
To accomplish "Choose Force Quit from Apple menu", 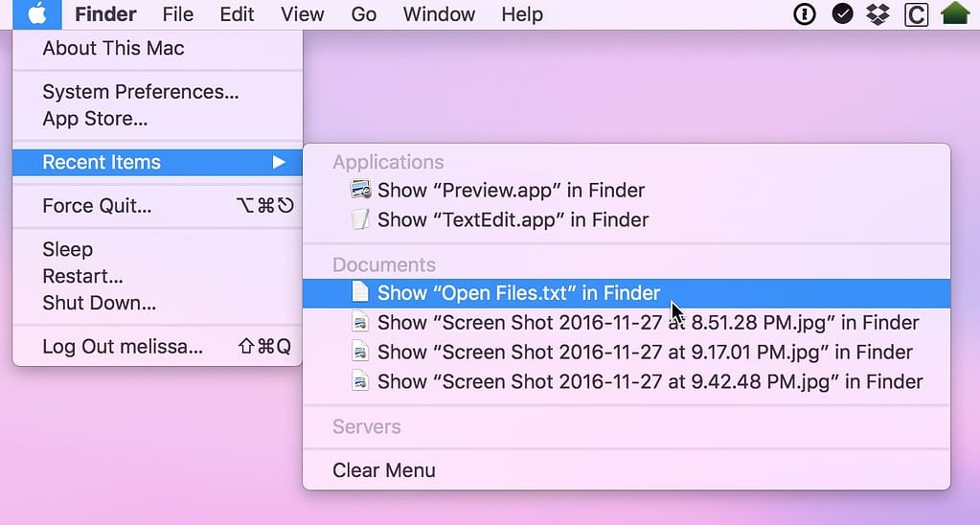I will pos(97,206).
